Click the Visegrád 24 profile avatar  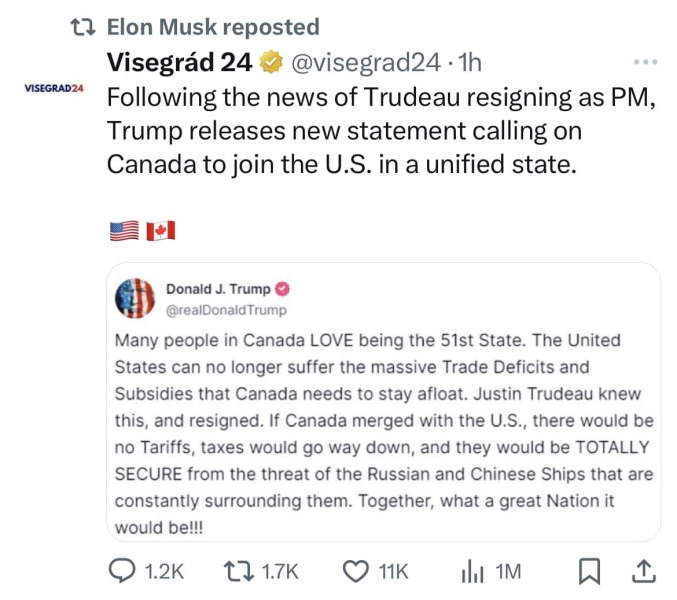click(x=54, y=88)
